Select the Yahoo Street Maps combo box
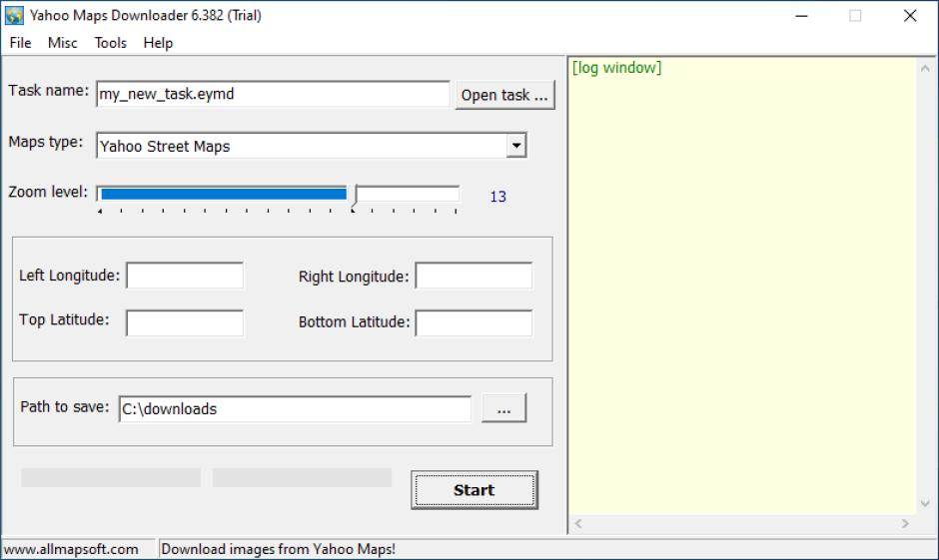 [x=311, y=146]
